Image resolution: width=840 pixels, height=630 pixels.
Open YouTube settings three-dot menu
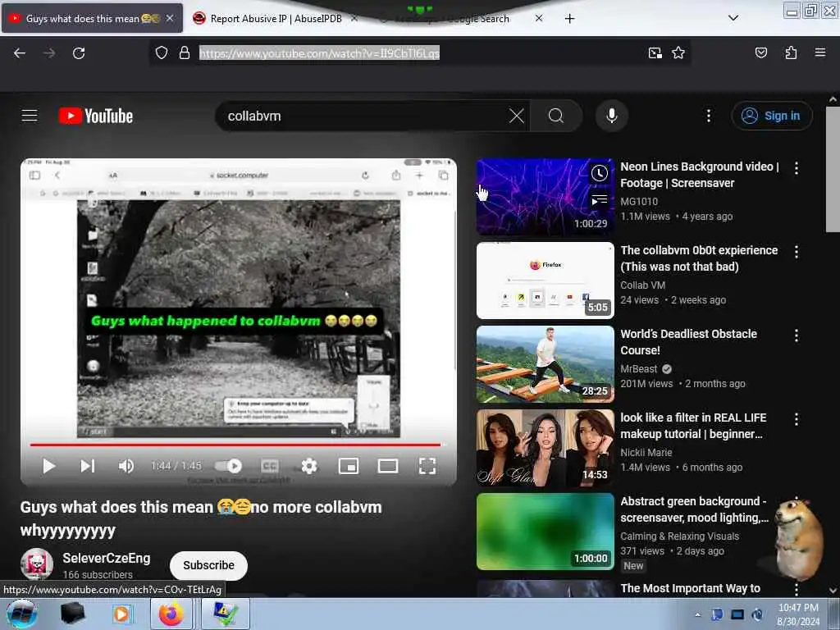(x=708, y=116)
